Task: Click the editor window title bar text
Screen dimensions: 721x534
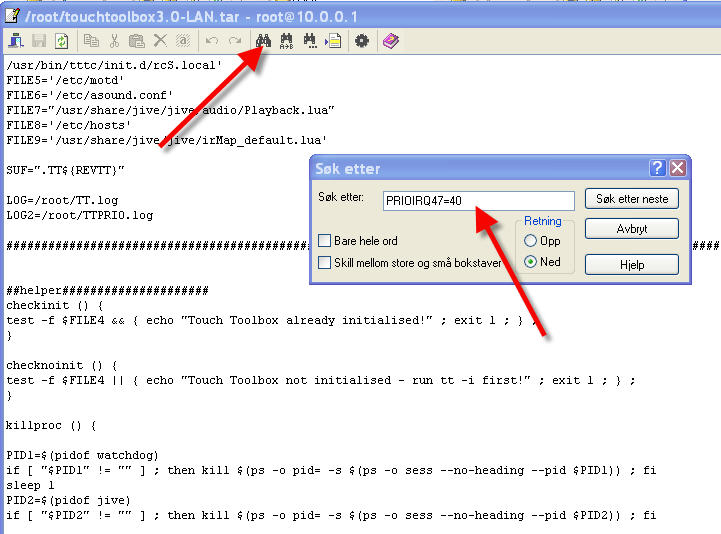Action: (191, 17)
